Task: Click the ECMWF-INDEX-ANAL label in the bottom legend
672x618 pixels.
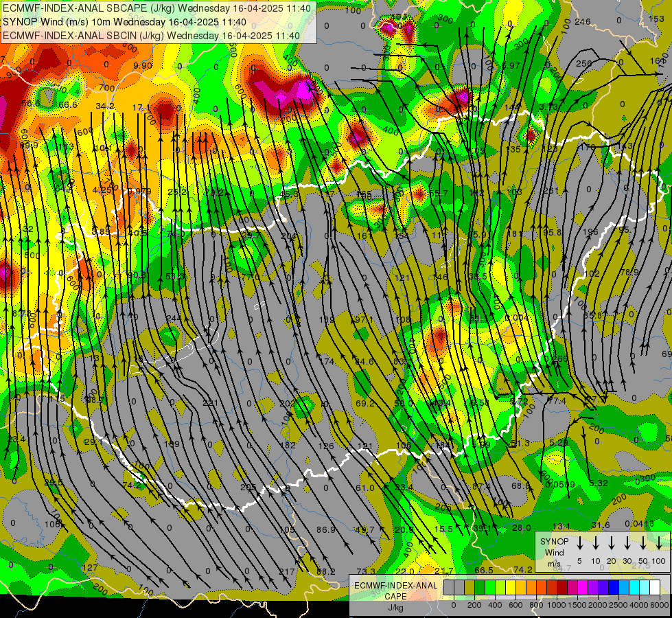Action: pyautogui.click(x=396, y=586)
